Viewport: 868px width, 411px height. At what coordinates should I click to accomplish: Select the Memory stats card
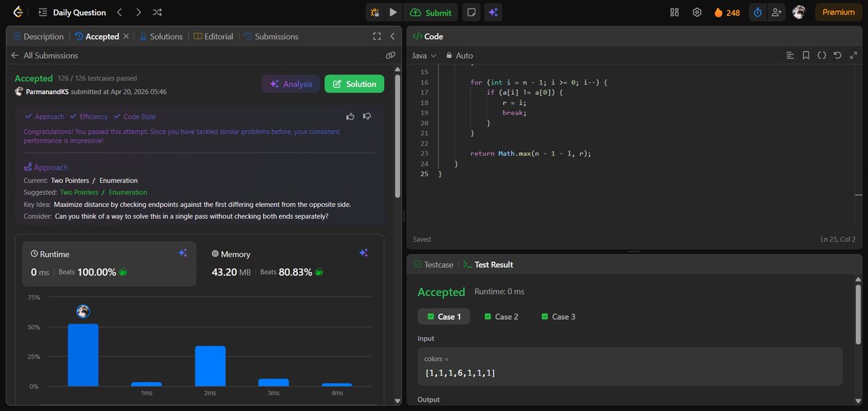pos(290,263)
